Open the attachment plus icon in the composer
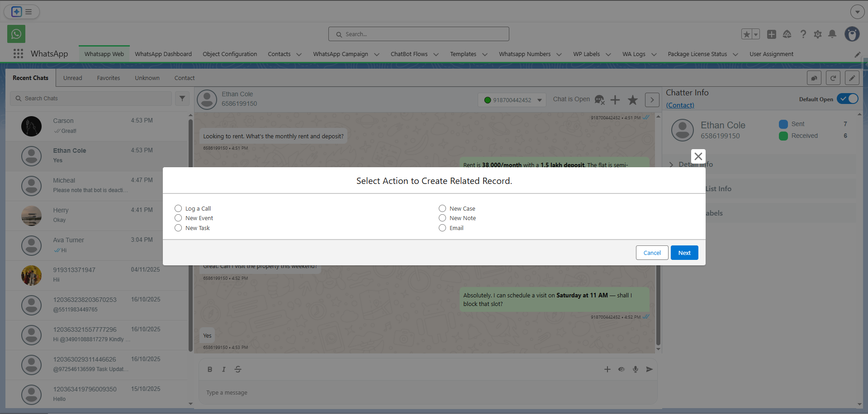Screen dimensions: 868x414 point(607,369)
